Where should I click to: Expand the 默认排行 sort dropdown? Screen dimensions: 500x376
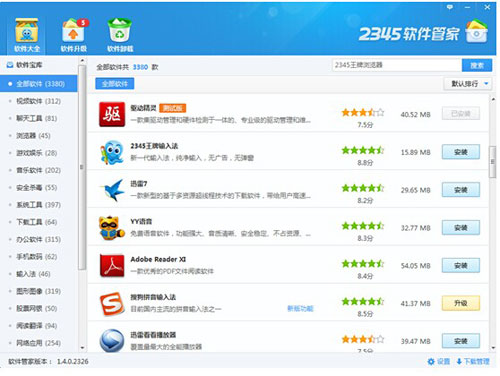pos(468,84)
